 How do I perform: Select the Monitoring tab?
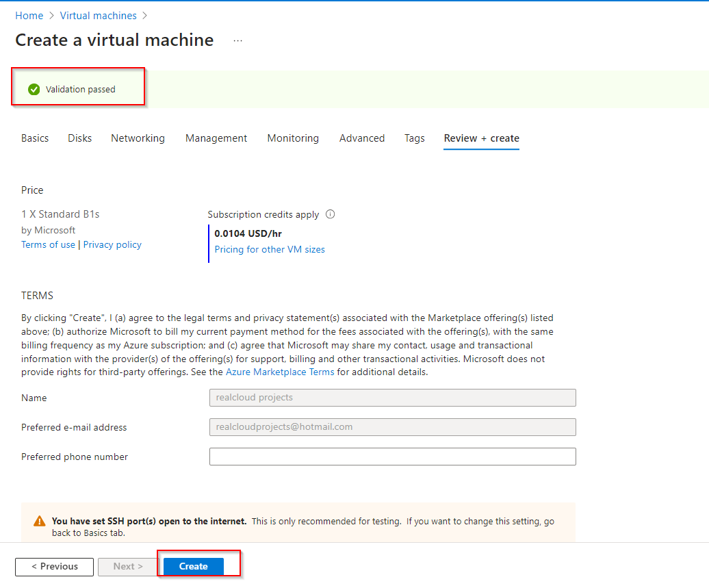293,138
